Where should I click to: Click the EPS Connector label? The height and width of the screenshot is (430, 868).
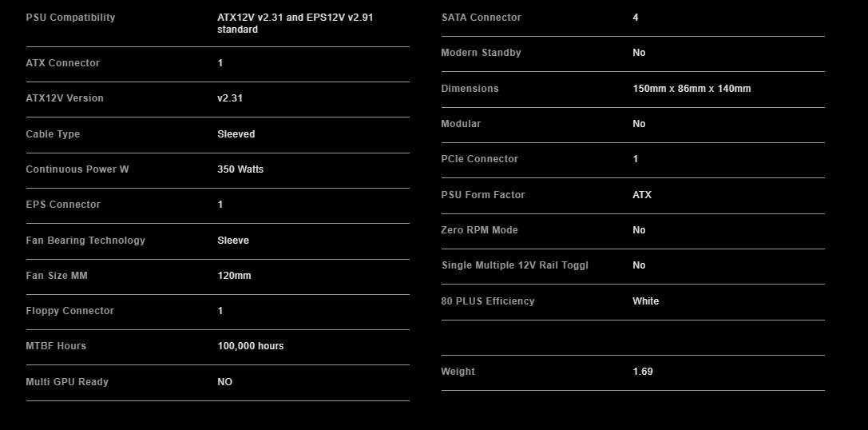[x=63, y=205]
